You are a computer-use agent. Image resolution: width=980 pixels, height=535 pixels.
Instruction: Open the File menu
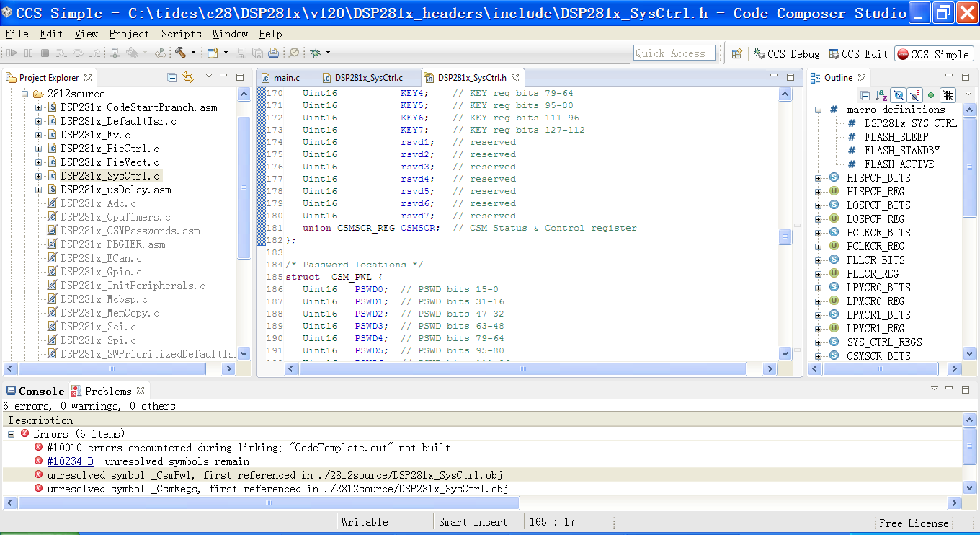point(17,34)
